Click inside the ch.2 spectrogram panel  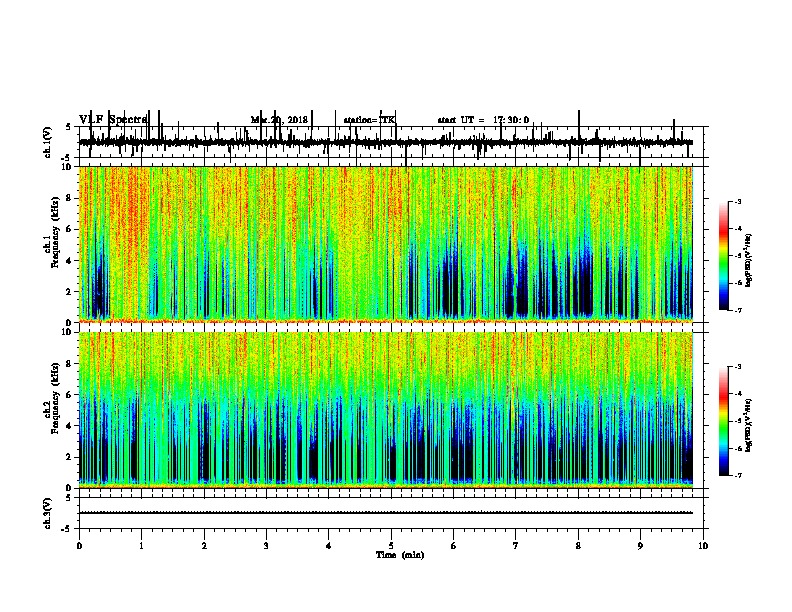pos(386,410)
